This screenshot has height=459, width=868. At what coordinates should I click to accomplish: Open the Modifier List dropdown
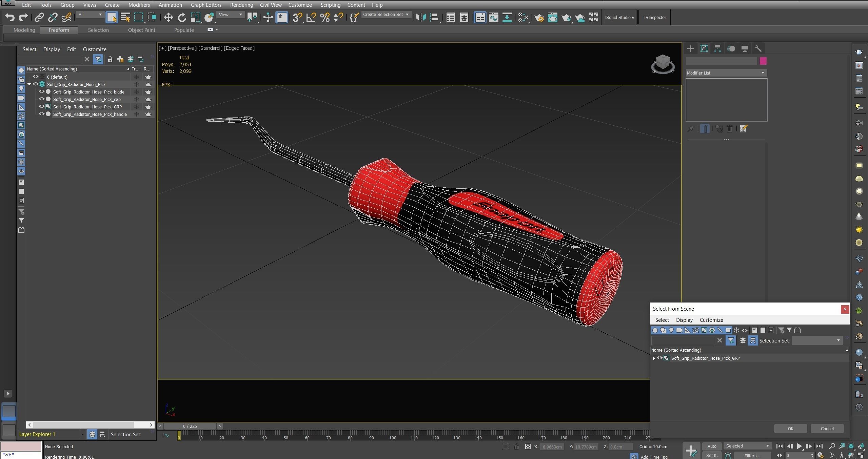[x=726, y=73]
